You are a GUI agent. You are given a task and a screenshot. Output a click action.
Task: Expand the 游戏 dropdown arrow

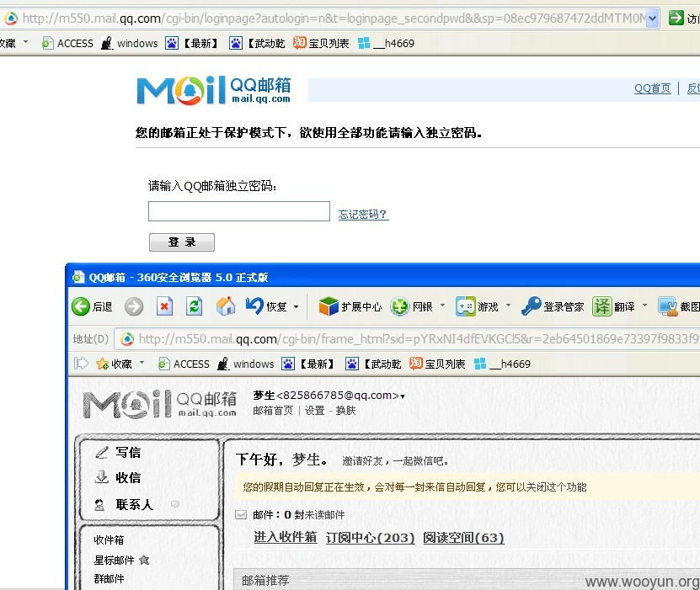pos(508,306)
